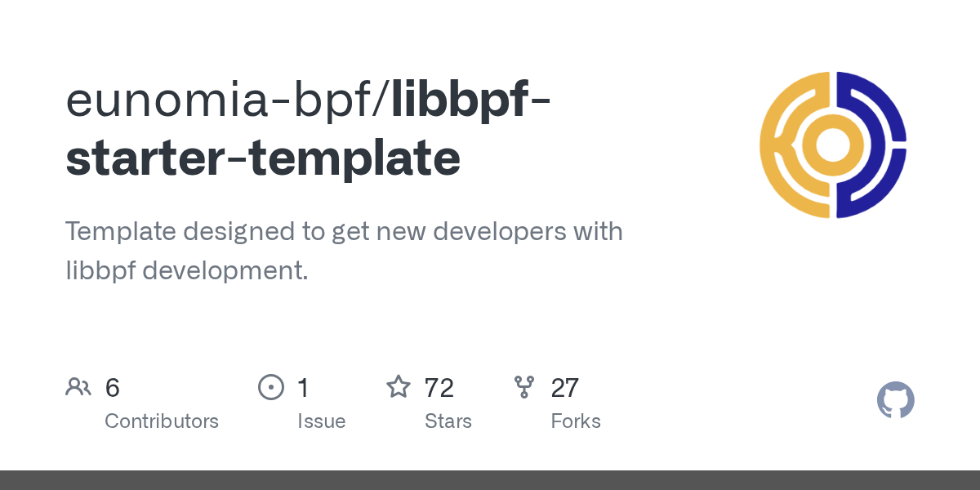Click the Issue circle-dot icon
Screen dimensions: 980x490
(x=270, y=387)
